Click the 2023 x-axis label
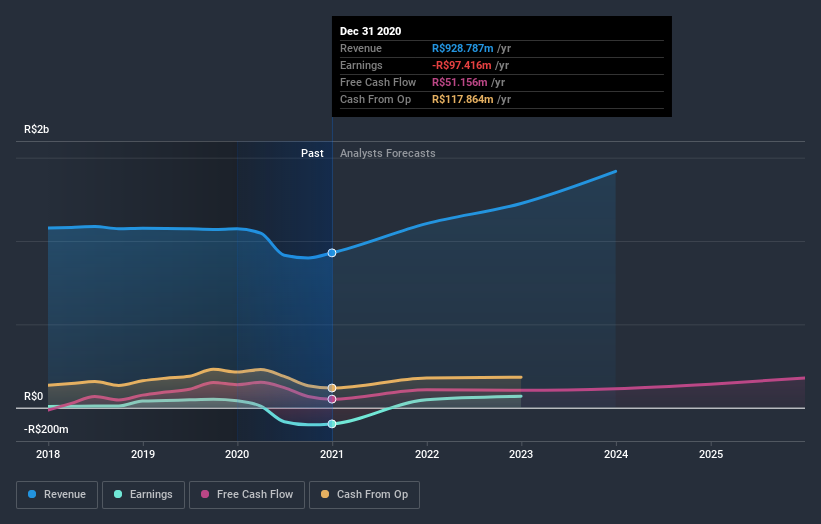Image resolution: width=821 pixels, height=524 pixels. pos(521,454)
